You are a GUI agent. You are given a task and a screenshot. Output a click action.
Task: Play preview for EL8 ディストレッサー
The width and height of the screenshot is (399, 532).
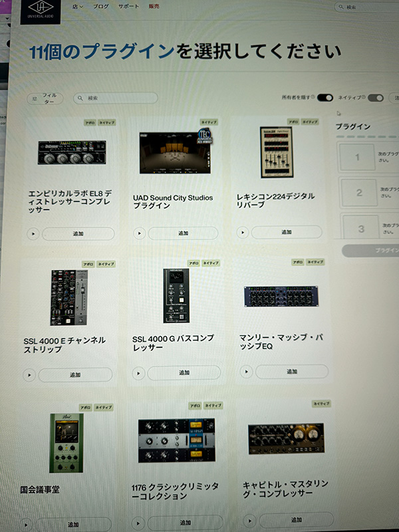point(33,234)
